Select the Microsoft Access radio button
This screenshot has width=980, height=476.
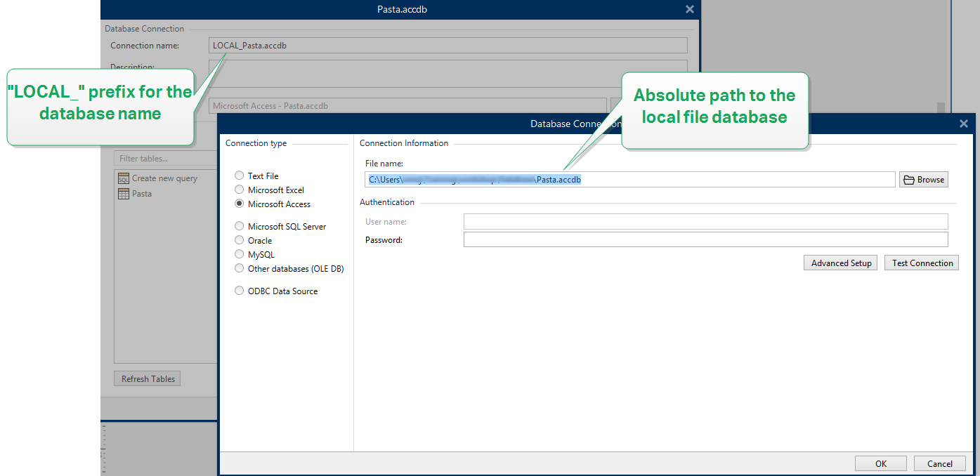(239, 204)
